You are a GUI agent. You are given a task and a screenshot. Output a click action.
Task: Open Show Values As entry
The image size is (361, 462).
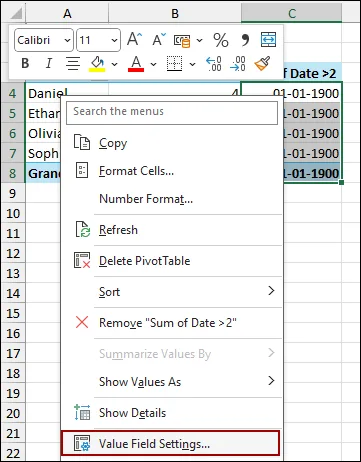pyautogui.click(x=172, y=382)
